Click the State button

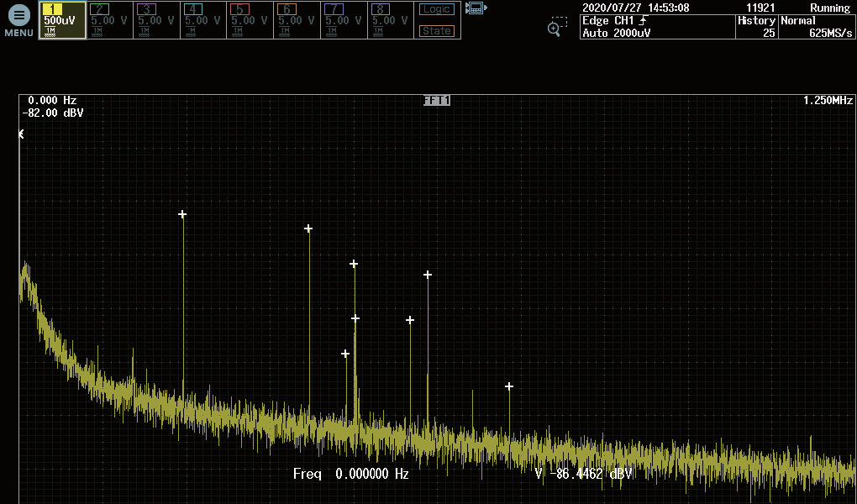tap(437, 31)
